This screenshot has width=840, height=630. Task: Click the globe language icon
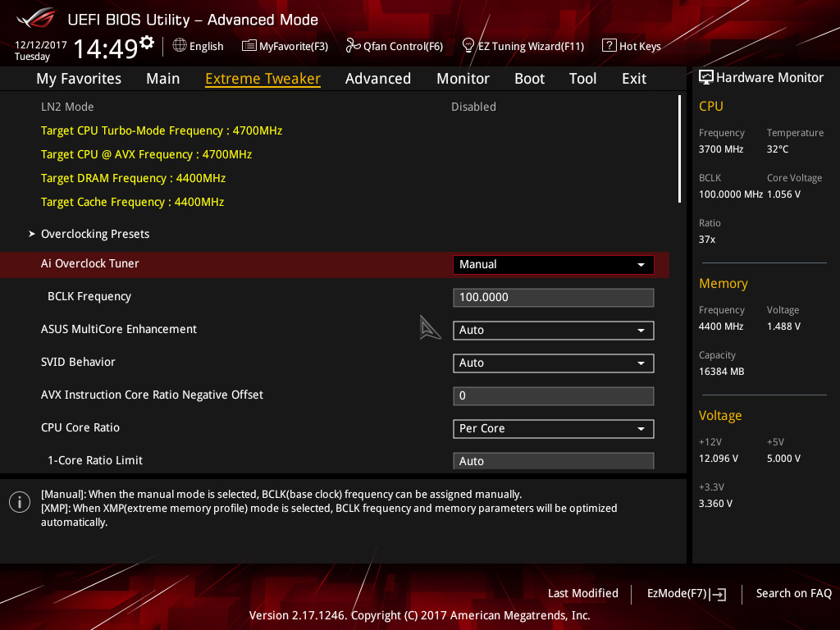tap(180, 46)
